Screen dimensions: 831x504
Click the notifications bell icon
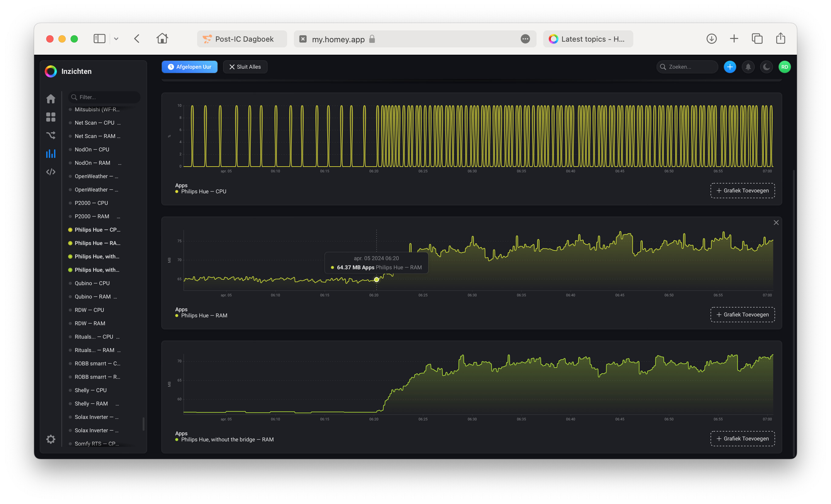point(748,67)
